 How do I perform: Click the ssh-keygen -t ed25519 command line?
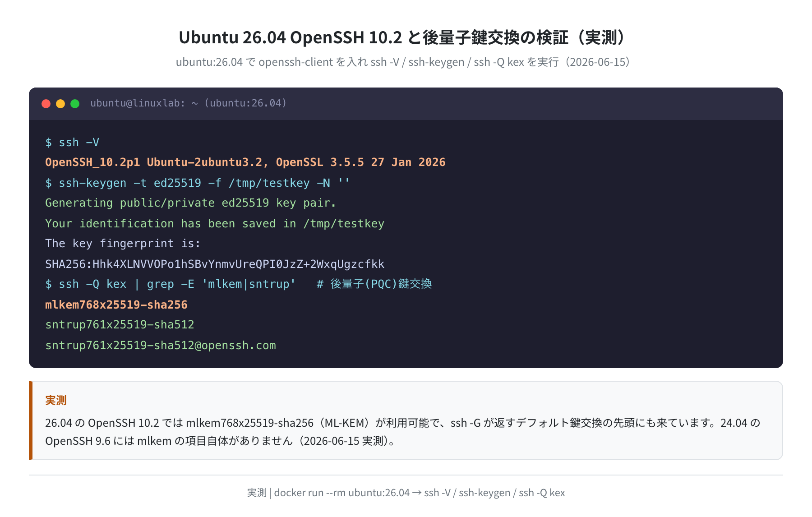198,183
